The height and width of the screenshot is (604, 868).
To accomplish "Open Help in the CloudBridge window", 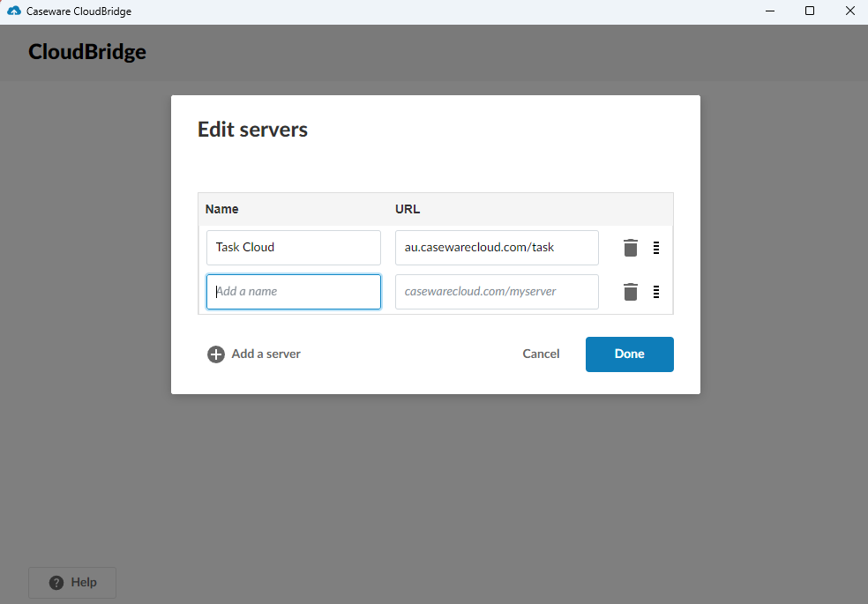I will coord(72,583).
